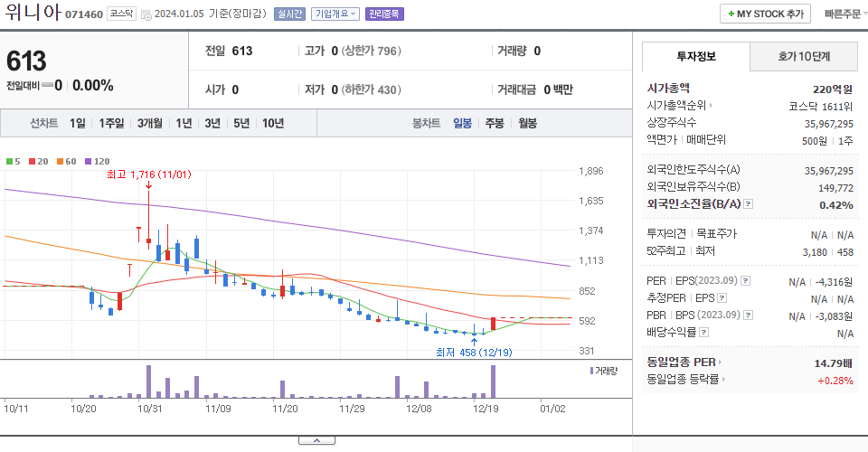Select the 월봉 monthly candle chart

[x=527, y=123]
